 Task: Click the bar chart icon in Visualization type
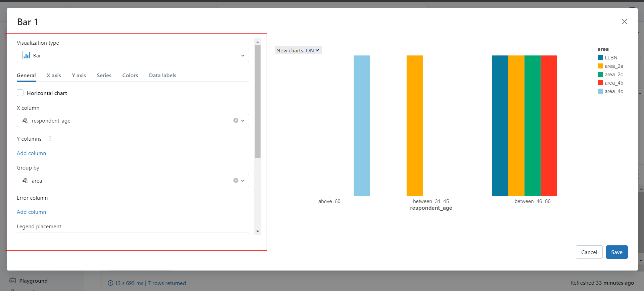click(x=27, y=55)
